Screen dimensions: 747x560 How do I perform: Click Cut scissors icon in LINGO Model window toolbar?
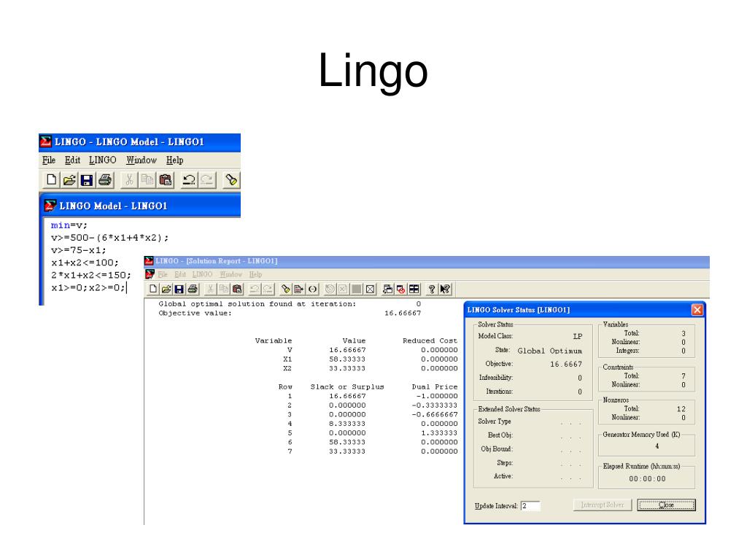pos(129,180)
